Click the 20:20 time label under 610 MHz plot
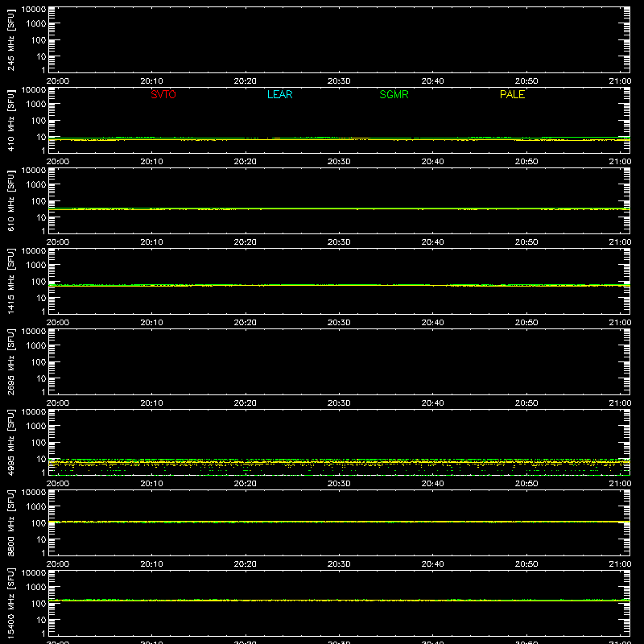Screen dimensions: 644x644 pyautogui.click(x=246, y=242)
